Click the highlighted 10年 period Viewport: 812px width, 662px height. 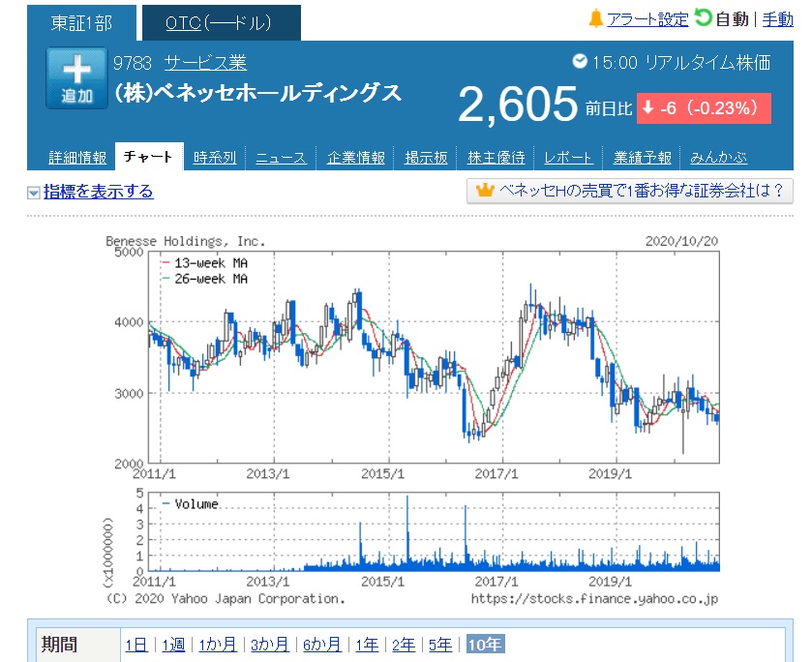485,645
